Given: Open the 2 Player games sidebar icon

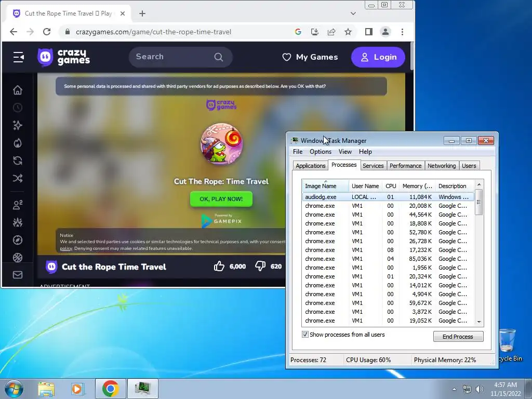Looking at the screenshot, I should [18, 205].
